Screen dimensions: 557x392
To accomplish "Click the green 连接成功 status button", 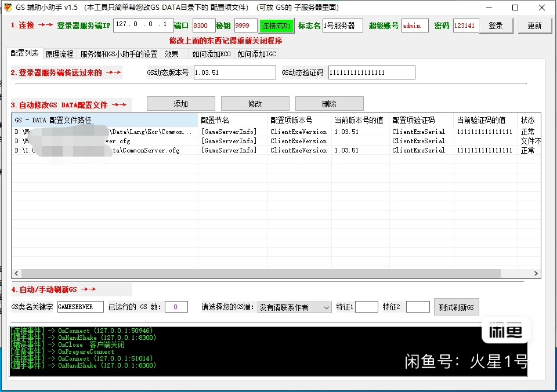I will (276, 26).
